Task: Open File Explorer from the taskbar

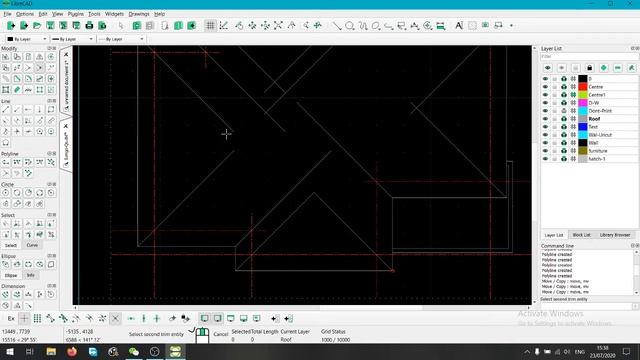Action: pos(51,351)
